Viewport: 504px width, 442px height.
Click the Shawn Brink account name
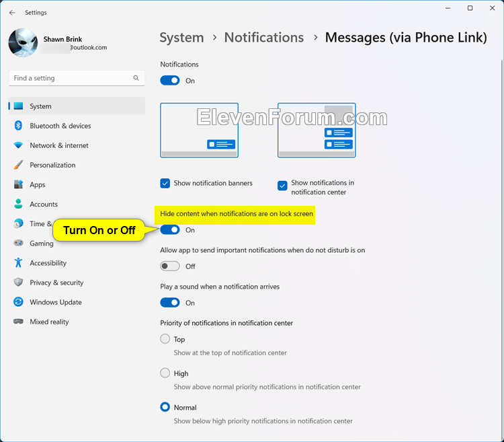pyautogui.click(x=62, y=39)
